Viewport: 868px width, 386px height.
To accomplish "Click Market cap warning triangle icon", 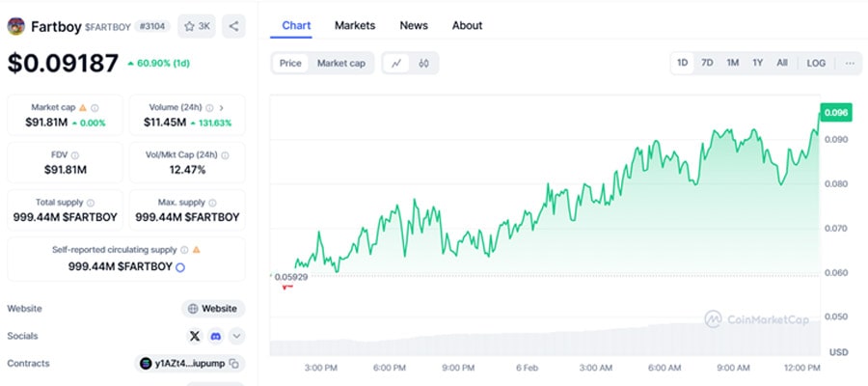I will pyautogui.click(x=83, y=107).
